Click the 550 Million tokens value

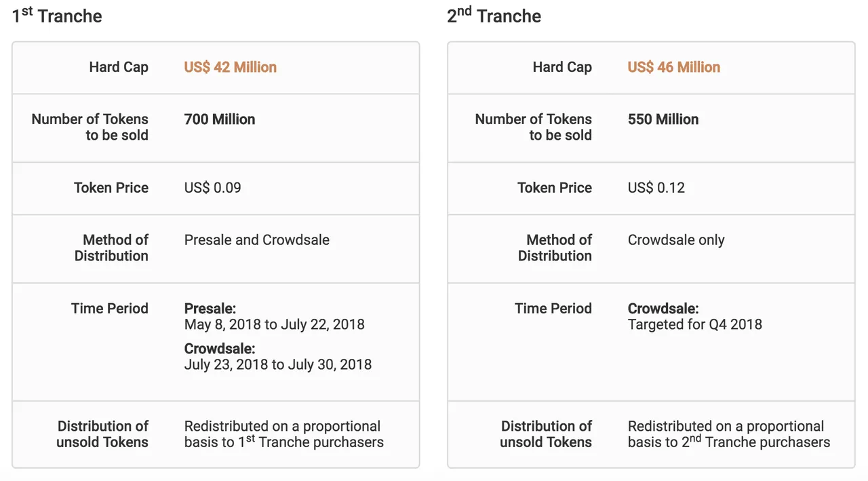pos(663,119)
